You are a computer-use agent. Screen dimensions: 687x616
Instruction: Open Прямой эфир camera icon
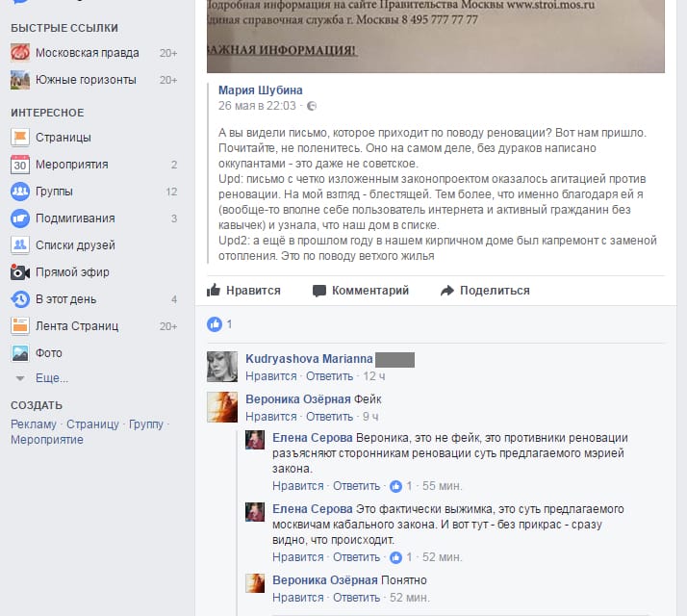(20, 272)
